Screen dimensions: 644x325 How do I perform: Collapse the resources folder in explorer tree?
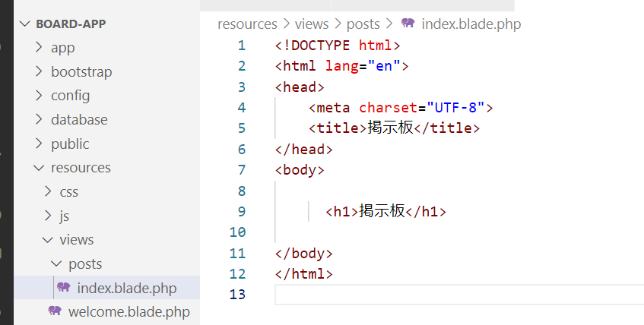pyautogui.click(x=81, y=168)
